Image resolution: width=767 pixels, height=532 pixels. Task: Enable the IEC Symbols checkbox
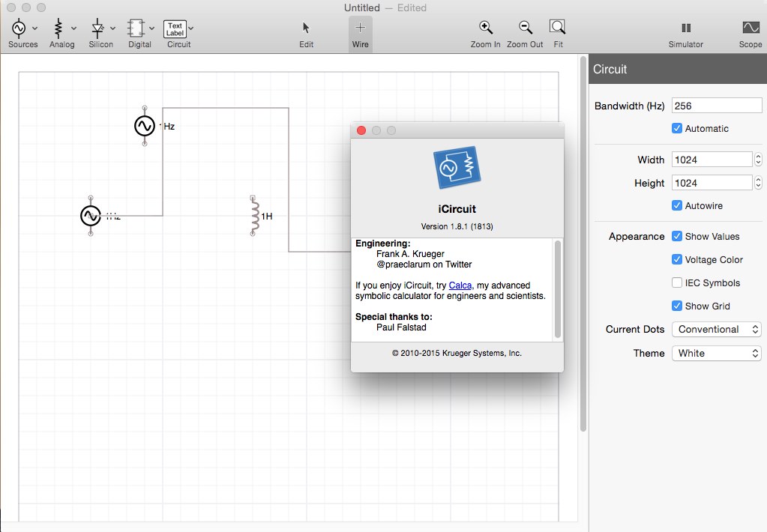[677, 282]
